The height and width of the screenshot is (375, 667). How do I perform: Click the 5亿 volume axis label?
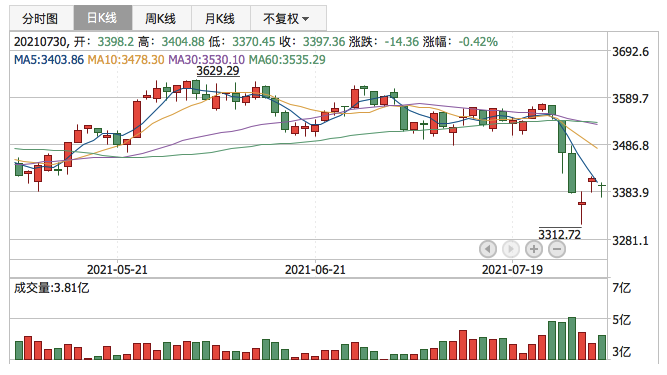pyautogui.click(x=621, y=320)
